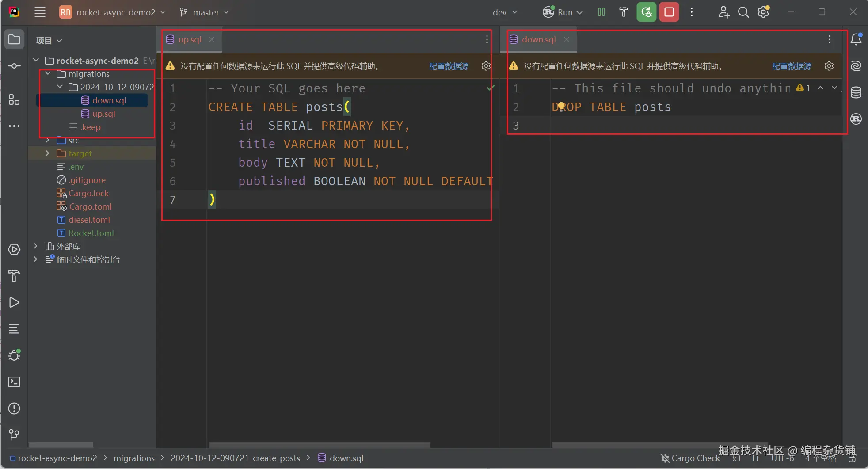Open the Structure tool window
Screen dimensions: 868x469
(14, 99)
